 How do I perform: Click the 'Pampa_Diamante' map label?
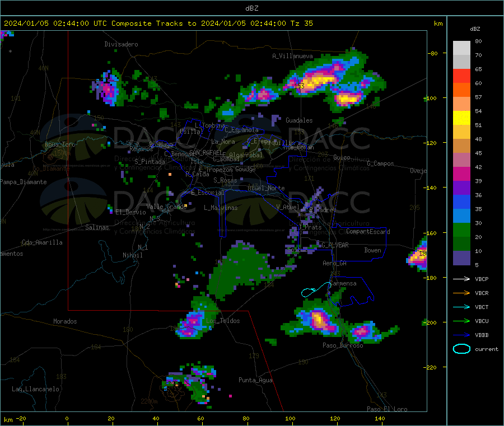(x=24, y=182)
